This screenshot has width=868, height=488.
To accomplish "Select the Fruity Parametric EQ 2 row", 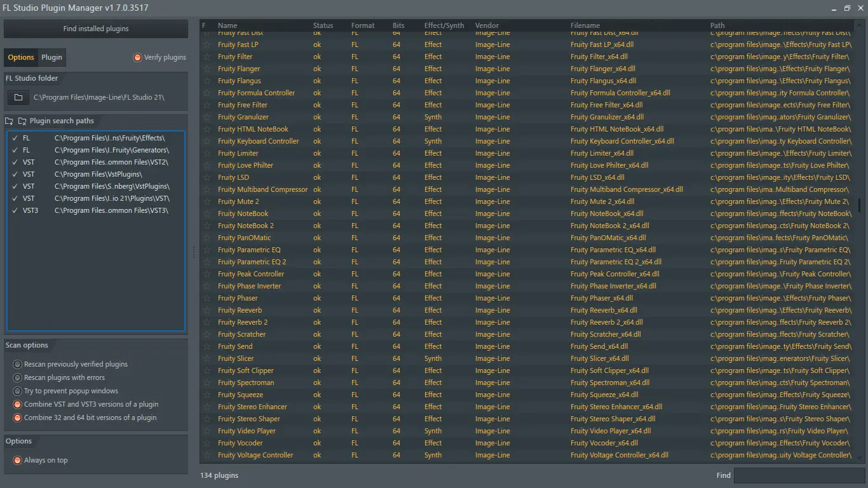I will click(527, 262).
